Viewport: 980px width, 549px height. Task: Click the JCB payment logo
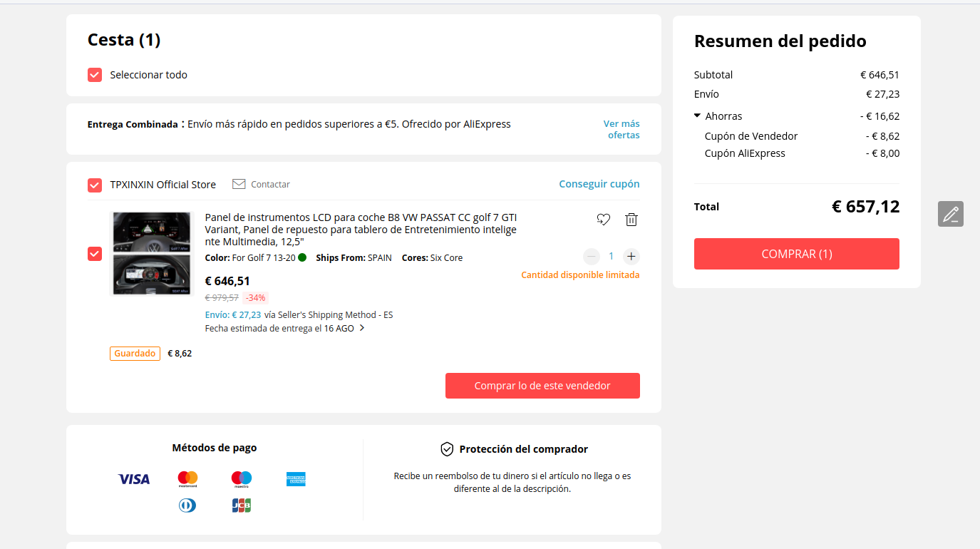point(242,506)
